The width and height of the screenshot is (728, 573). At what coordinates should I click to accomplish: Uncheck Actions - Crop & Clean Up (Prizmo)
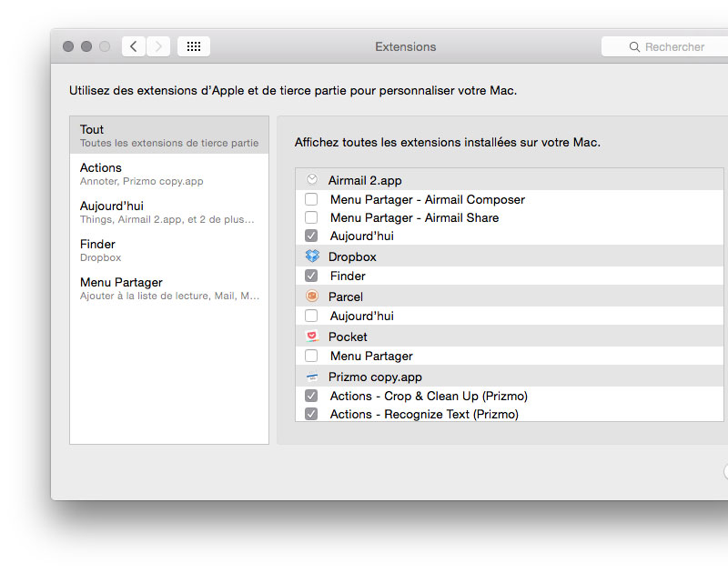(x=311, y=396)
